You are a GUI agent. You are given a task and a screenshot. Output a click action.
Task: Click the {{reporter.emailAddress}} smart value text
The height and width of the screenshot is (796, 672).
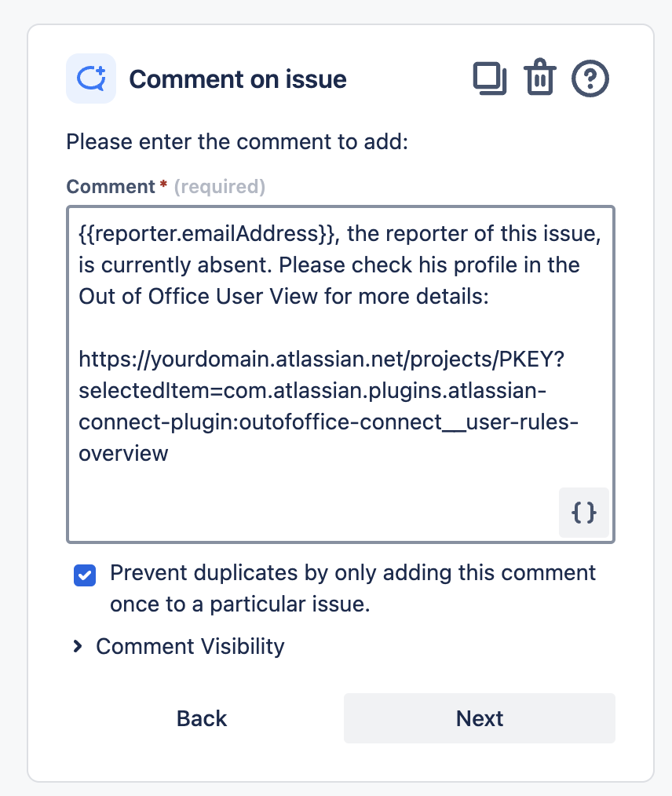pyautogui.click(x=206, y=233)
